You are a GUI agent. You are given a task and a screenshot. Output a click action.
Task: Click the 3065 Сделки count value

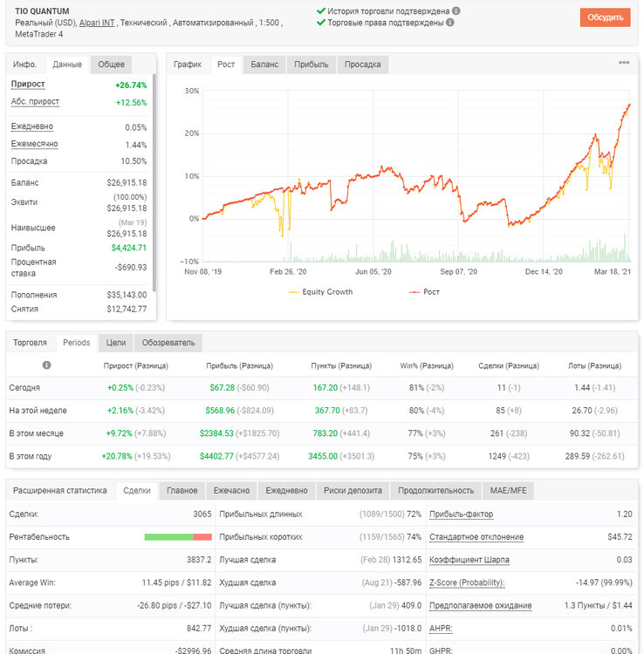(x=202, y=514)
